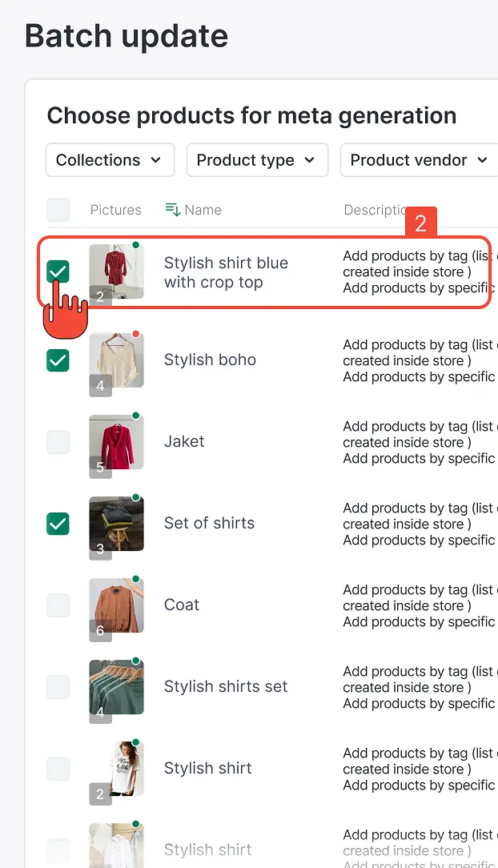Click the Description column header
The height and width of the screenshot is (868, 498).
pos(372,209)
